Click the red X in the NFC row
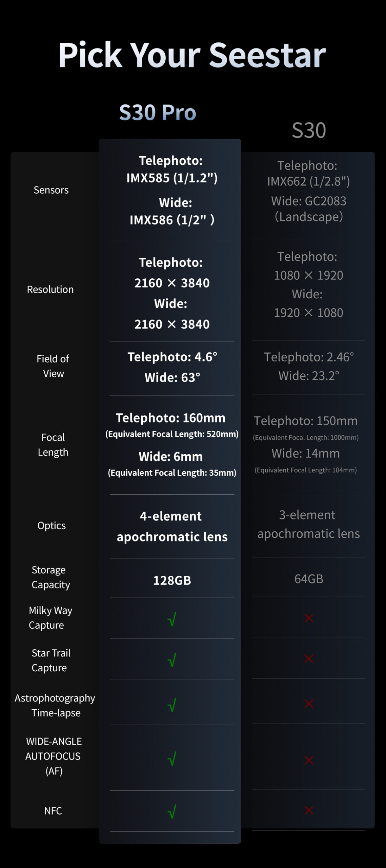The height and width of the screenshot is (868, 386). (309, 810)
